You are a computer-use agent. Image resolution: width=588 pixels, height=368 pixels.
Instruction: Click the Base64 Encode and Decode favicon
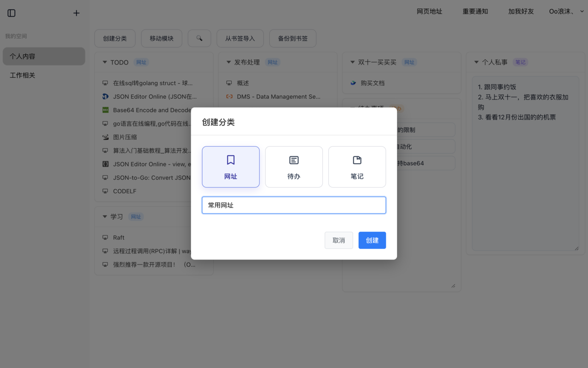[x=105, y=110]
